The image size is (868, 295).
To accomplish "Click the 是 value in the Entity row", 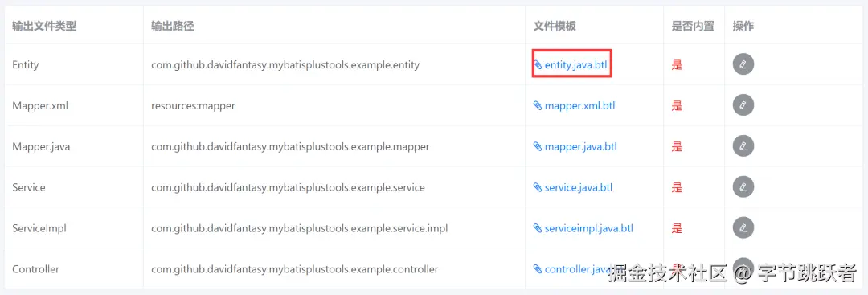I will pos(677,65).
